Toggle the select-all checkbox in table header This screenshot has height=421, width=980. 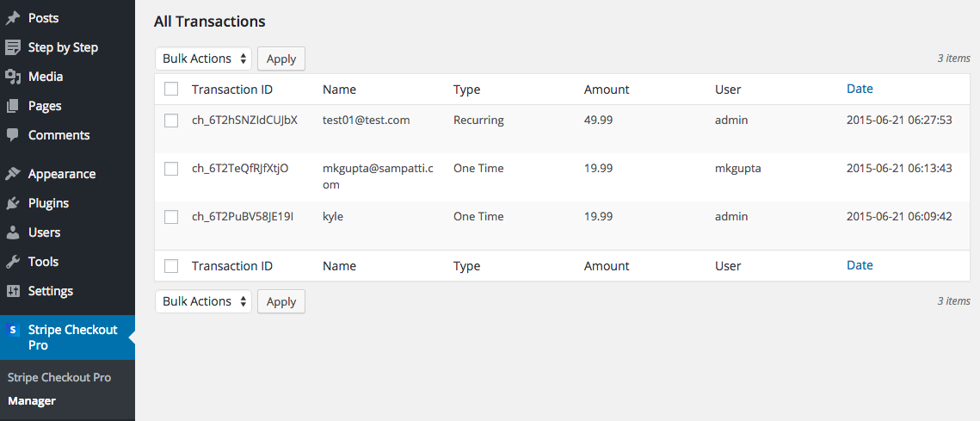click(x=171, y=89)
